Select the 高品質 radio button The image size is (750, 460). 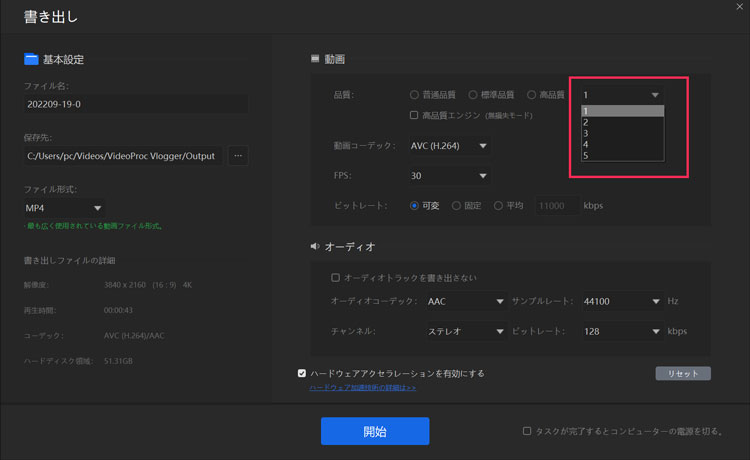[531, 95]
